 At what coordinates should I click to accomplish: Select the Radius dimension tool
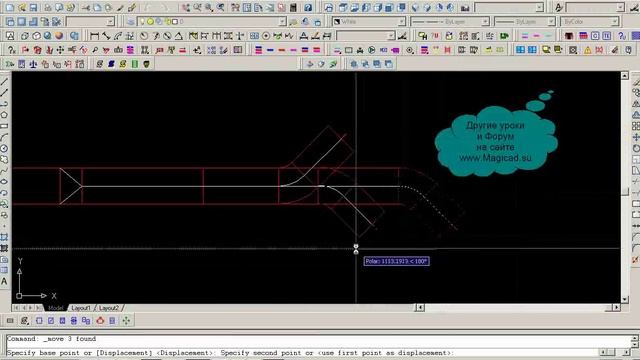coord(144,36)
